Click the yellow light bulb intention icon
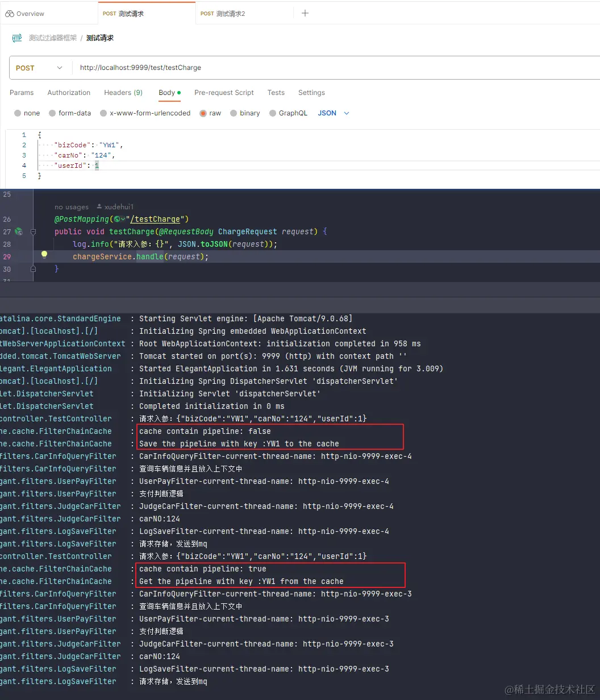Viewport: 600px width, 700px height. pyautogui.click(x=44, y=255)
